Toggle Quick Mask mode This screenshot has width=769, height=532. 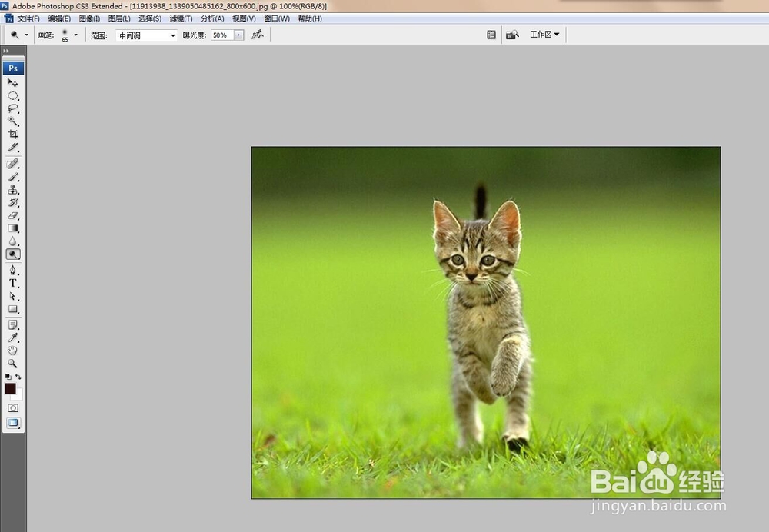point(13,408)
